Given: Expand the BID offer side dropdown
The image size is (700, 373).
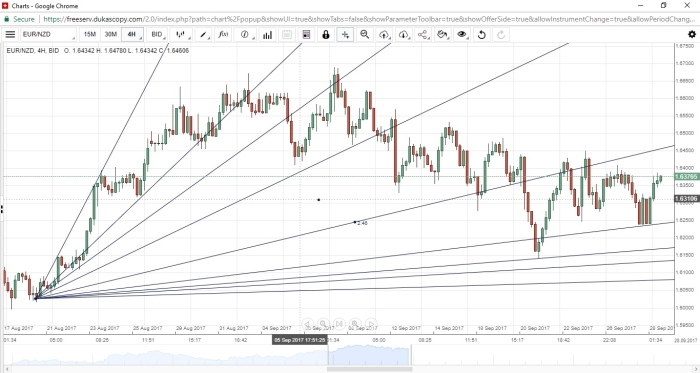Looking at the screenshot, I should [158, 34].
